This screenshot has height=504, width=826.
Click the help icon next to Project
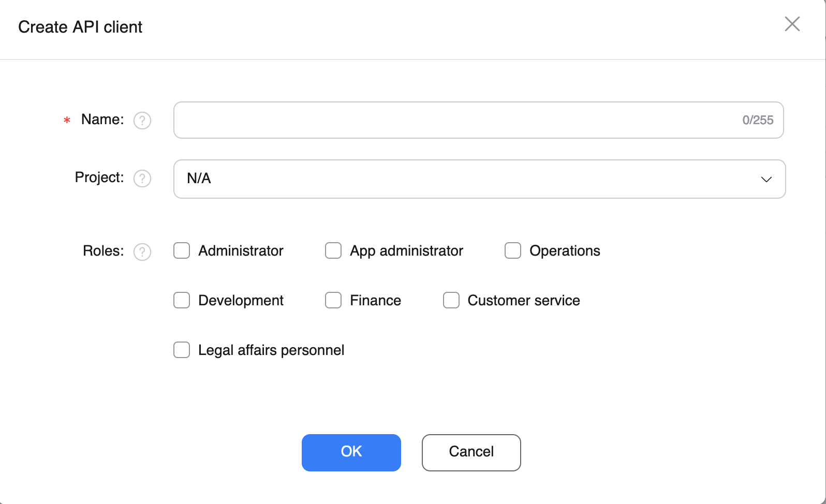[x=142, y=179]
